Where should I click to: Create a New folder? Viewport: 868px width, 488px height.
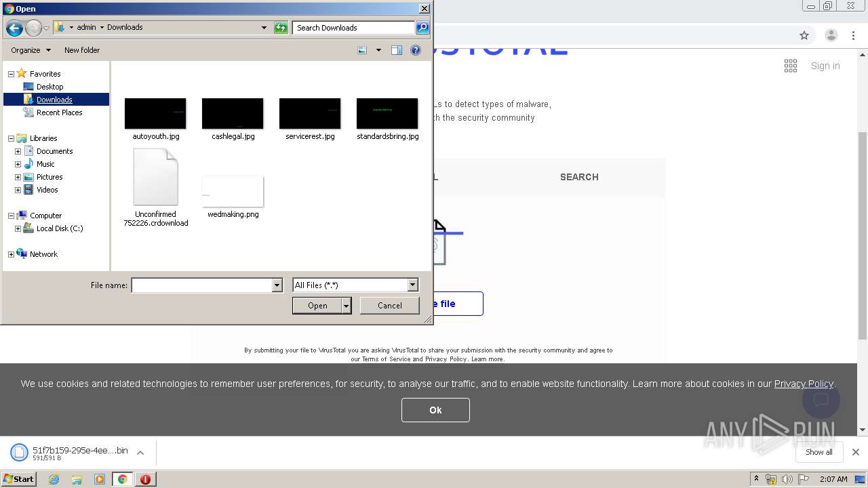pyautogui.click(x=82, y=50)
